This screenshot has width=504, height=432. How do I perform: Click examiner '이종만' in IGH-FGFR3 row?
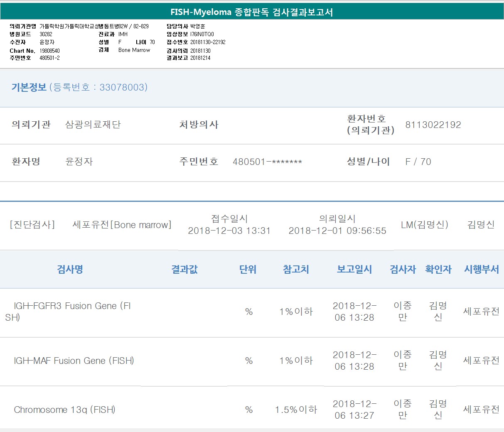click(403, 312)
